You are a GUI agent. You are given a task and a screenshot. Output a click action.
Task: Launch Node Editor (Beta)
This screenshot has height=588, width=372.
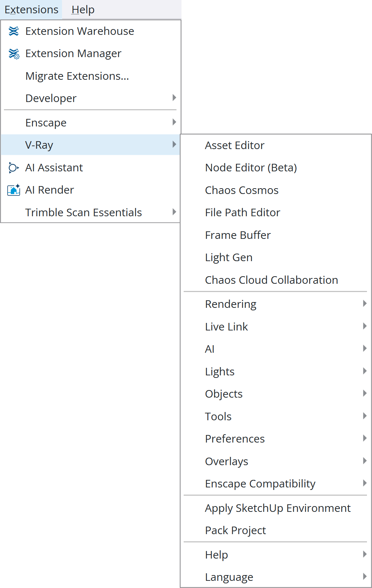pos(251,168)
